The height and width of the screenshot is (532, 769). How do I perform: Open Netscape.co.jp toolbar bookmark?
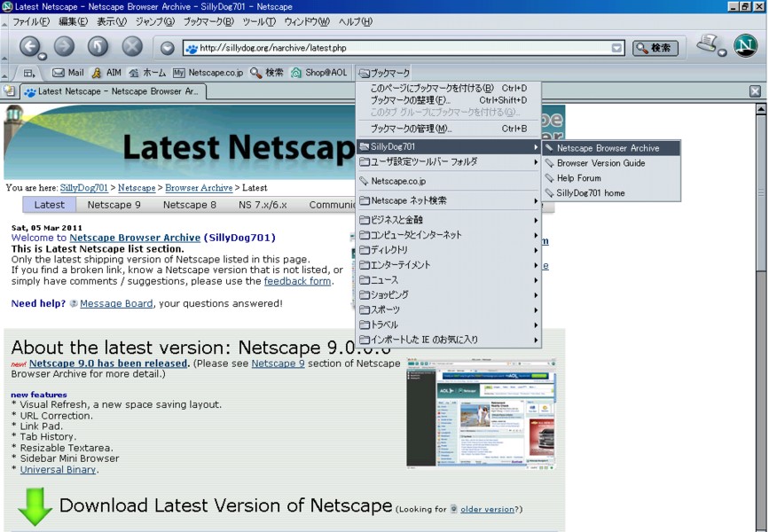pos(208,73)
